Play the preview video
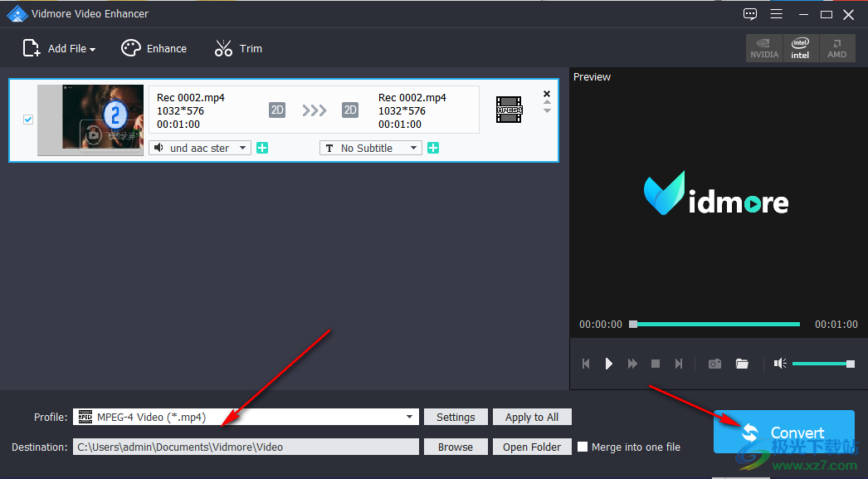Screen dimensions: 868x479 point(609,364)
